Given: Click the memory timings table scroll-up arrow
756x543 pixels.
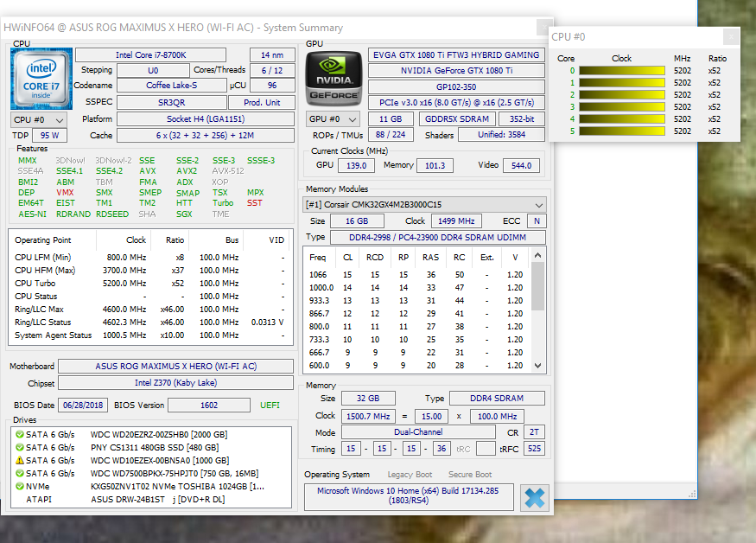Looking at the screenshot, I should 538,255.
